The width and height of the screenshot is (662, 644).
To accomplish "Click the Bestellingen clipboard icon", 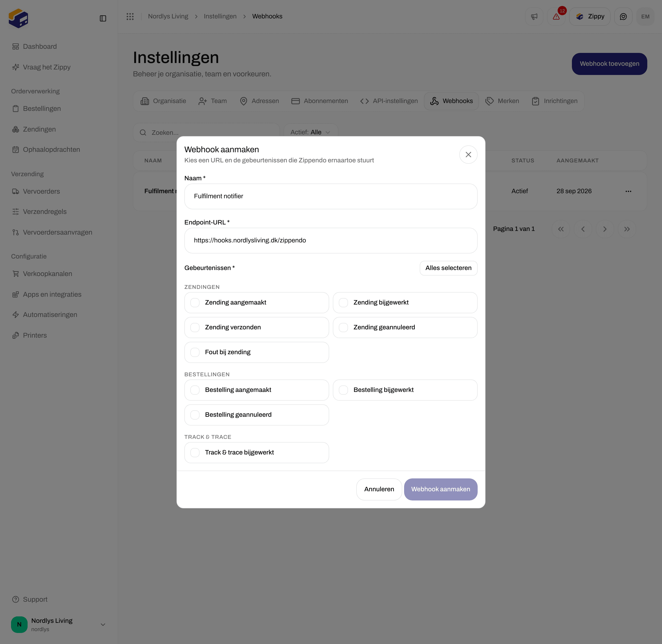I will pyautogui.click(x=16, y=109).
